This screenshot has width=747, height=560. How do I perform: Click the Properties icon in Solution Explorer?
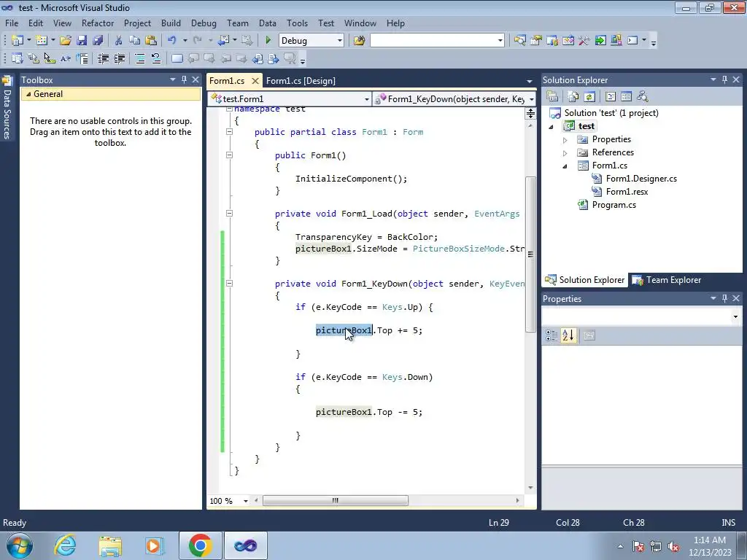tap(552, 97)
